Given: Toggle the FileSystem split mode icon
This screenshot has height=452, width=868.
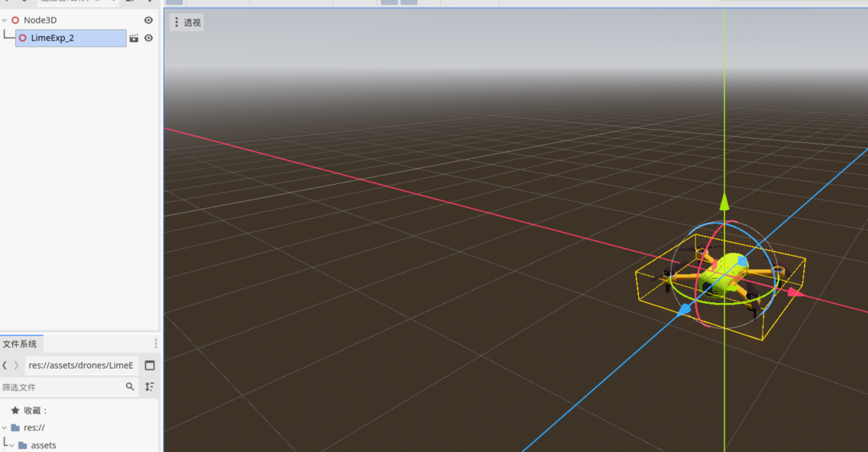Looking at the screenshot, I should pyautogui.click(x=150, y=365).
